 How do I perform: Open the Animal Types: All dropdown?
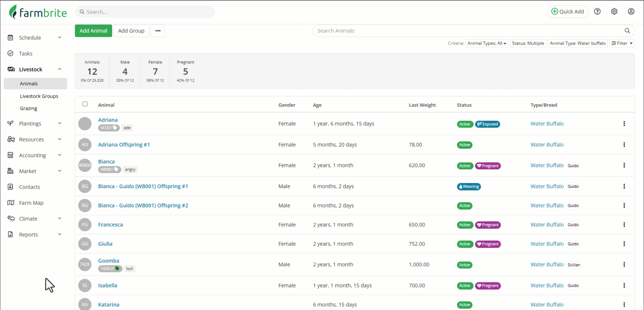[x=487, y=43]
